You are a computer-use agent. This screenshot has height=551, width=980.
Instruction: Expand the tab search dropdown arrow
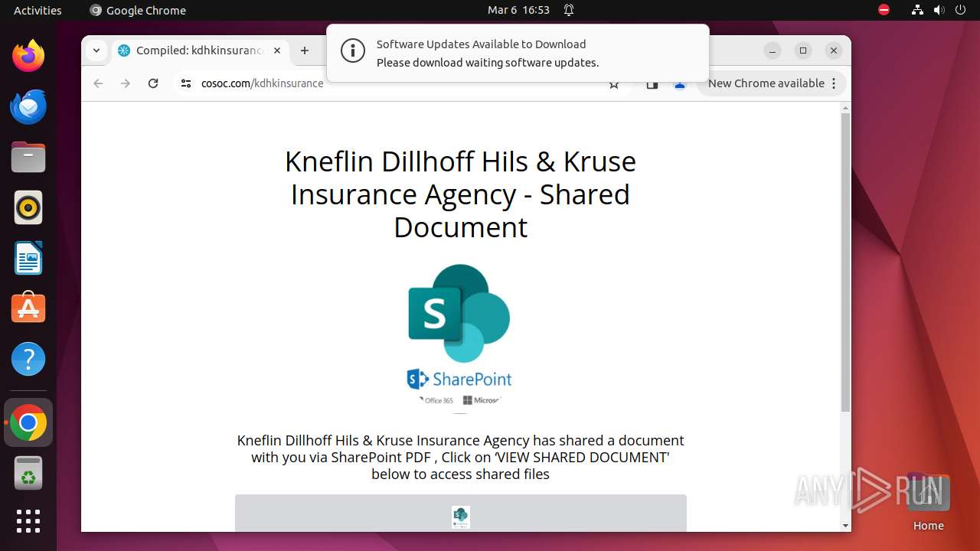[96, 51]
